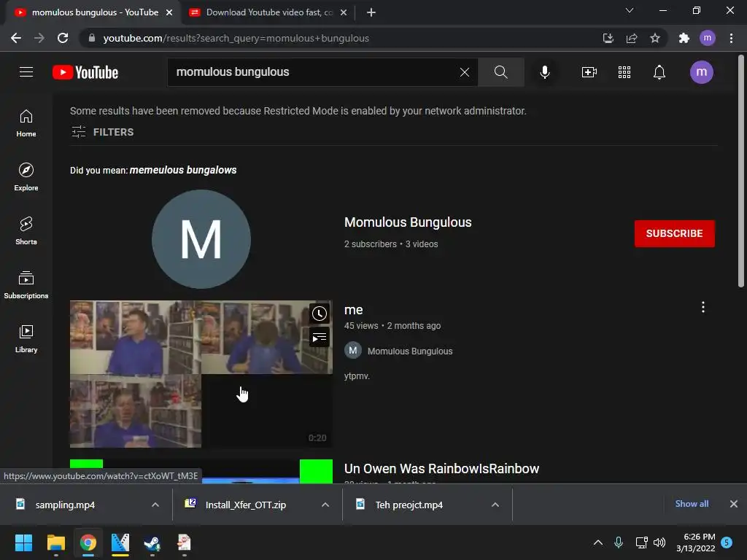
Task: Click the Un Owen video thumbnail
Action: click(x=201, y=472)
